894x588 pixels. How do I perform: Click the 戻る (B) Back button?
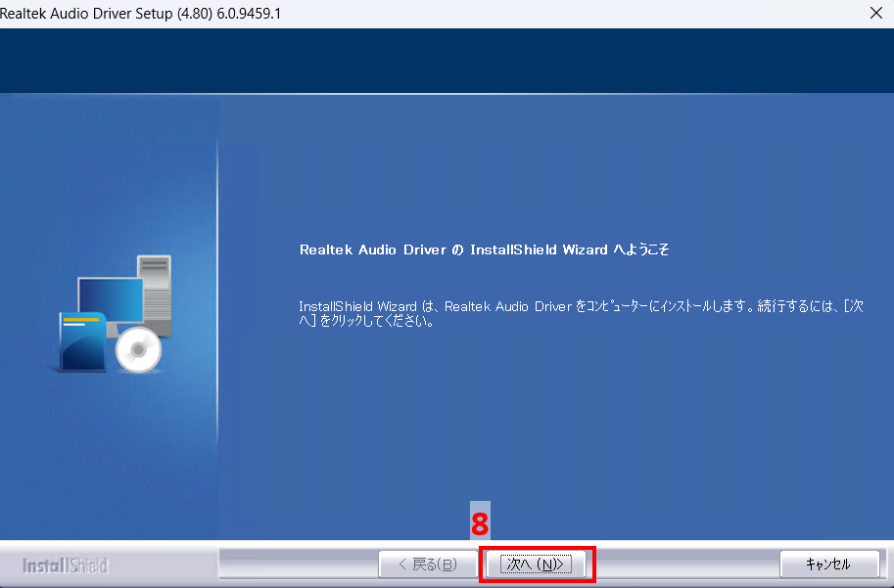click(427, 565)
